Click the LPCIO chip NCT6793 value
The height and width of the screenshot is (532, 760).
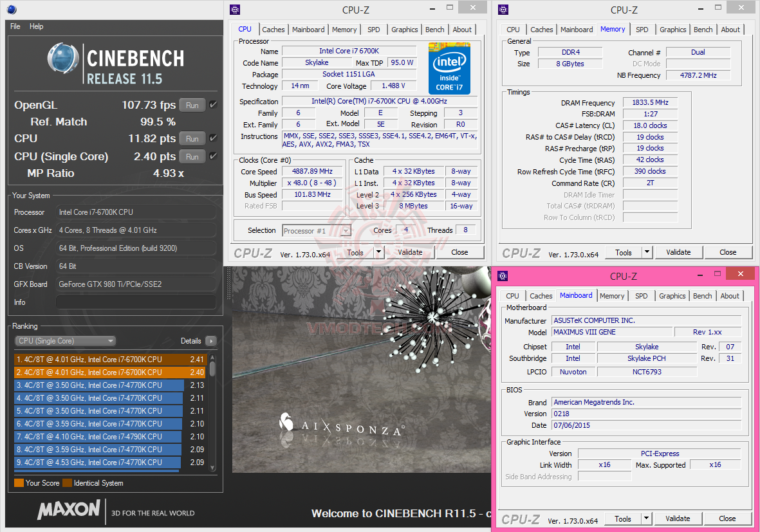point(647,372)
